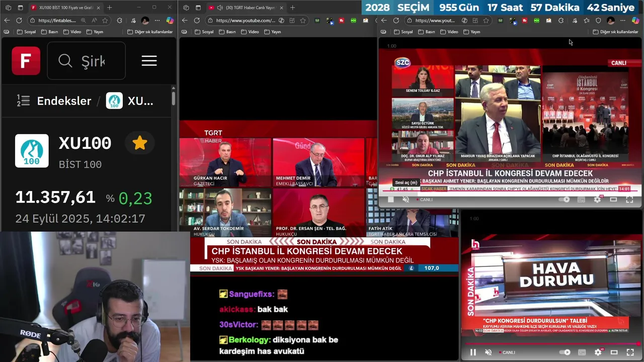
Task: Expand Basın folder in TGRT window
Action: (227, 32)
